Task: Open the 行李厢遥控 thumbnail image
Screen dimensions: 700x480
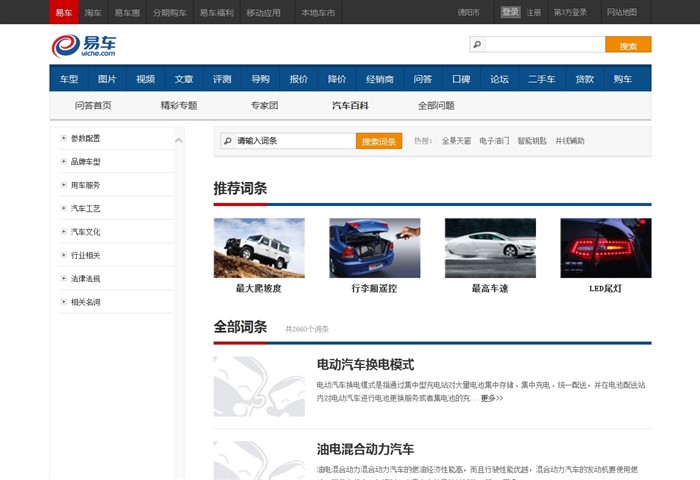Action: click(x=375, y=248)
